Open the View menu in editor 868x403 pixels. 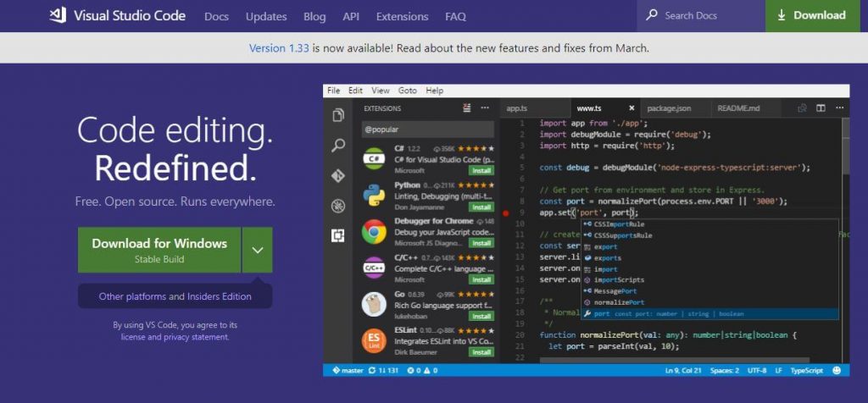click(x=381, y=91)
